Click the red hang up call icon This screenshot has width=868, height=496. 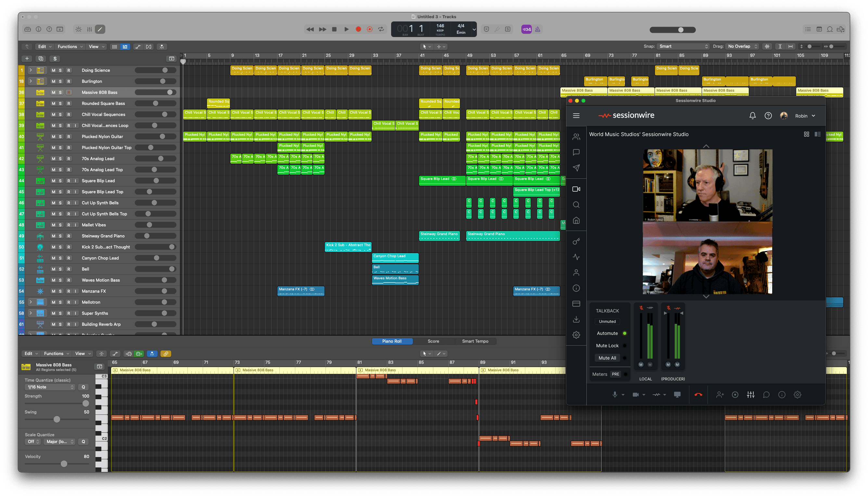tap(698, 395)
